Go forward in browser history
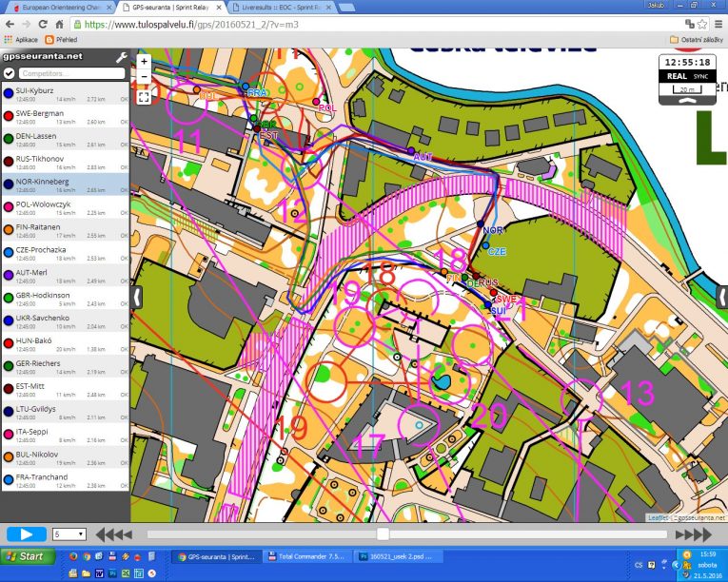This screenshot has width=728, height=582. click(x=26, y=24)
